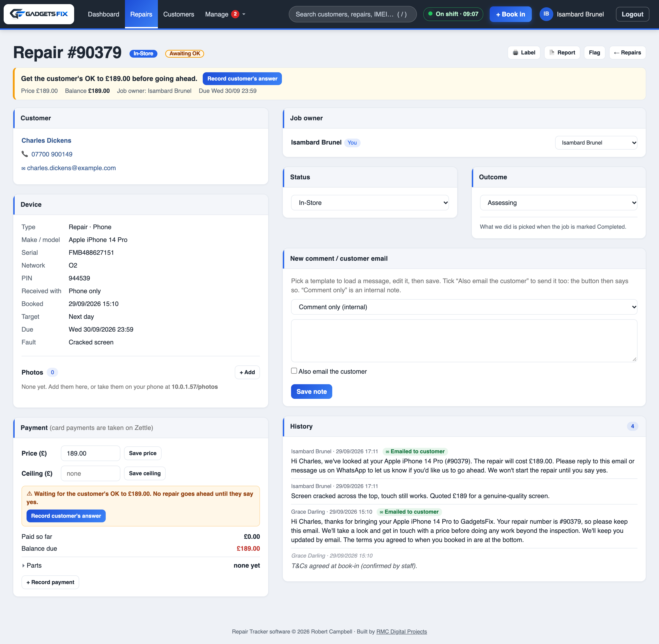This screenshot has height=644, width=659.
Task: Click + Record payment button
Action: [x=50, y=582]
